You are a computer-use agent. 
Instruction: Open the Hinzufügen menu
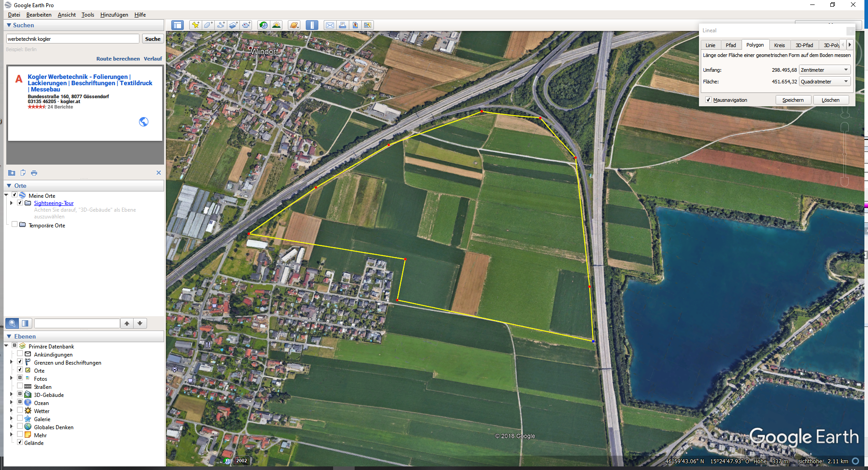point(114,15)
